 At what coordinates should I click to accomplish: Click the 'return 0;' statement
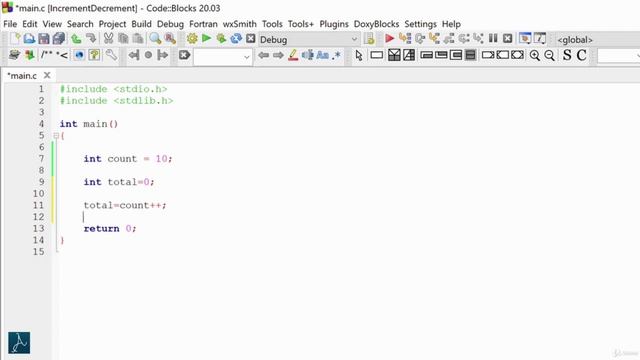click(110, 229)
